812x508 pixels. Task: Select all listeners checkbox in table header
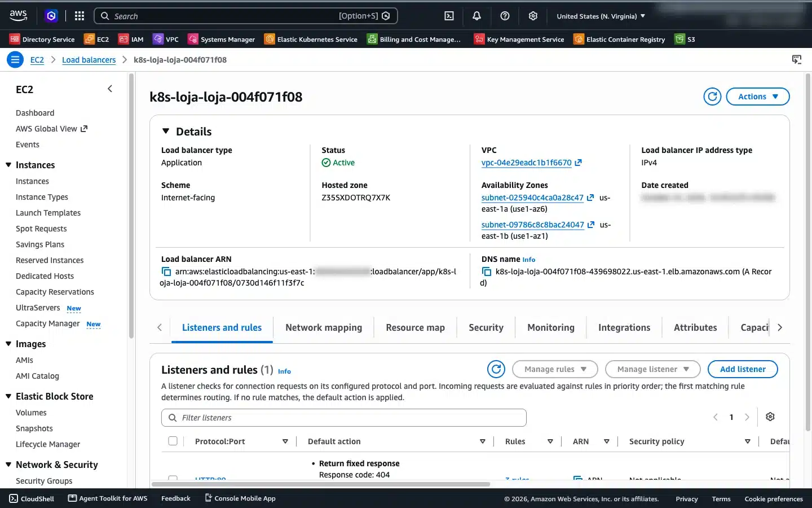click(x=173, y=441)
